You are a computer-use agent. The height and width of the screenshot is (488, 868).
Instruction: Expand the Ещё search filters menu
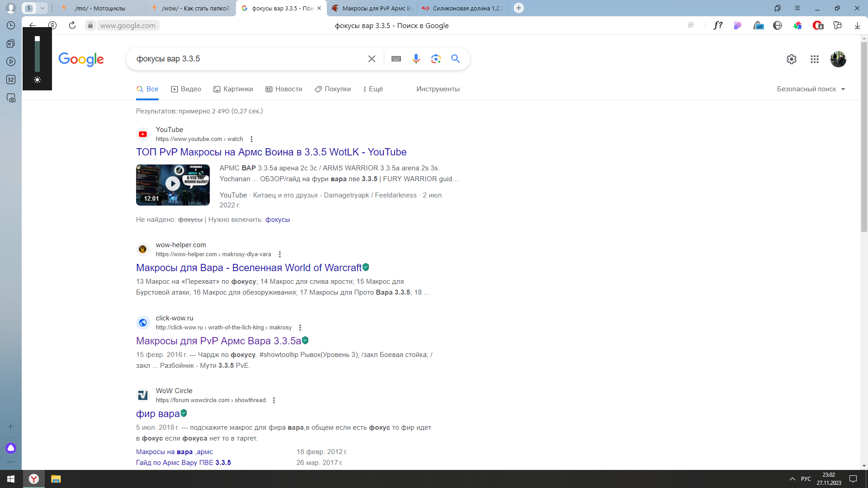[x=373, y=89]
